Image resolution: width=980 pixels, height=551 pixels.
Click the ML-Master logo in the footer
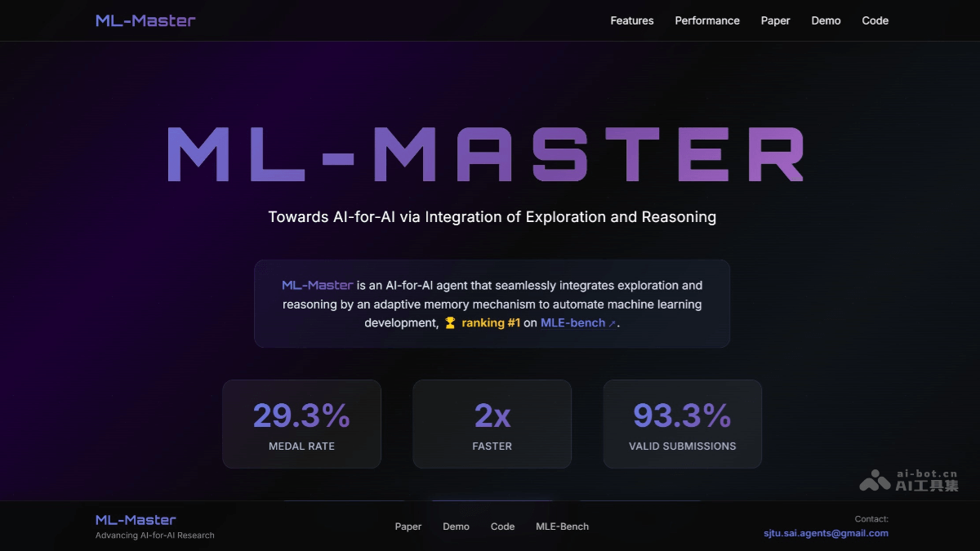(134, 519)
